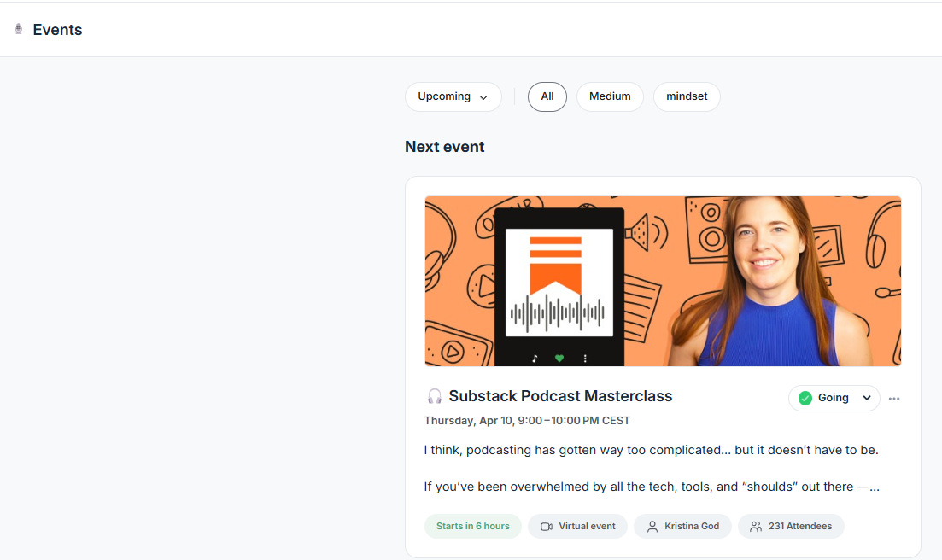View the 231 Attendees list
This screenshot has height=560, width=942.
click(791, 527)
